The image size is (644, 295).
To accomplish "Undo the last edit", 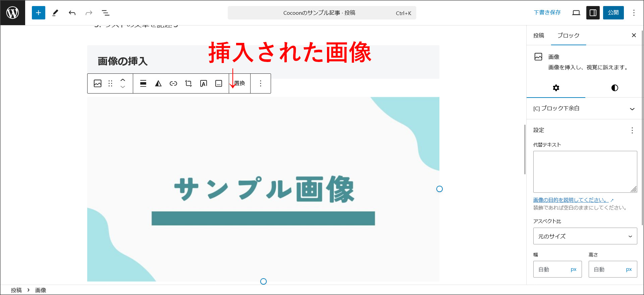I will tap(72, 13).
